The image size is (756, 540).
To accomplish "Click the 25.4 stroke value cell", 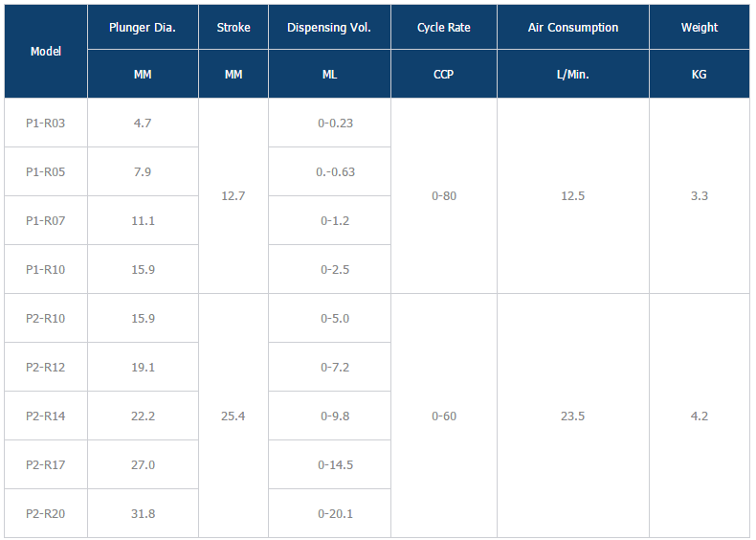I will coord(233,416).
